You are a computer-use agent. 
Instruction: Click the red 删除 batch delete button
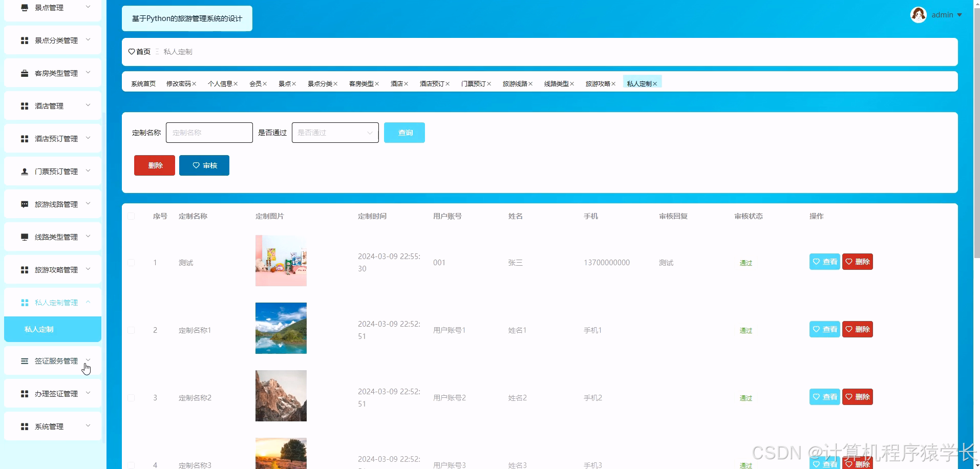[155, 165]
